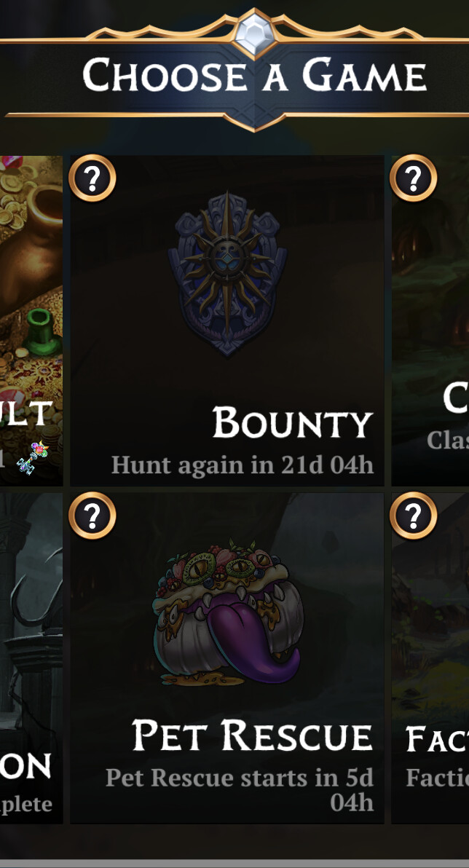This screenshot has height=868, width=469.
Task: Tap the 'Hunt again in 21d 04h' timer
Action: pos(243,465)
